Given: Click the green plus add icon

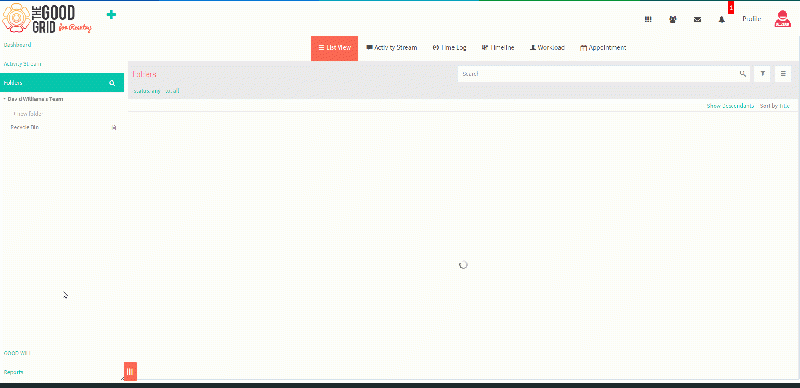Looking at the screenshot, I should (111, 15).
